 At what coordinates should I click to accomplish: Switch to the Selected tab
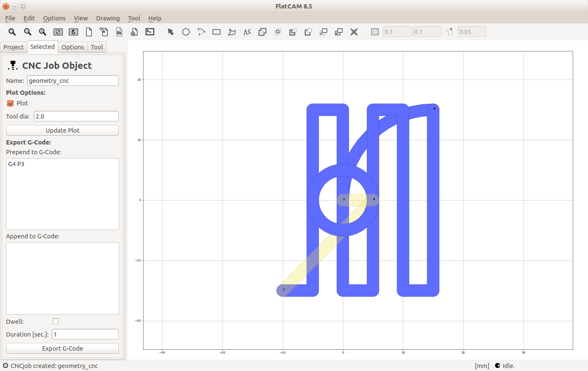pos(42,47)
